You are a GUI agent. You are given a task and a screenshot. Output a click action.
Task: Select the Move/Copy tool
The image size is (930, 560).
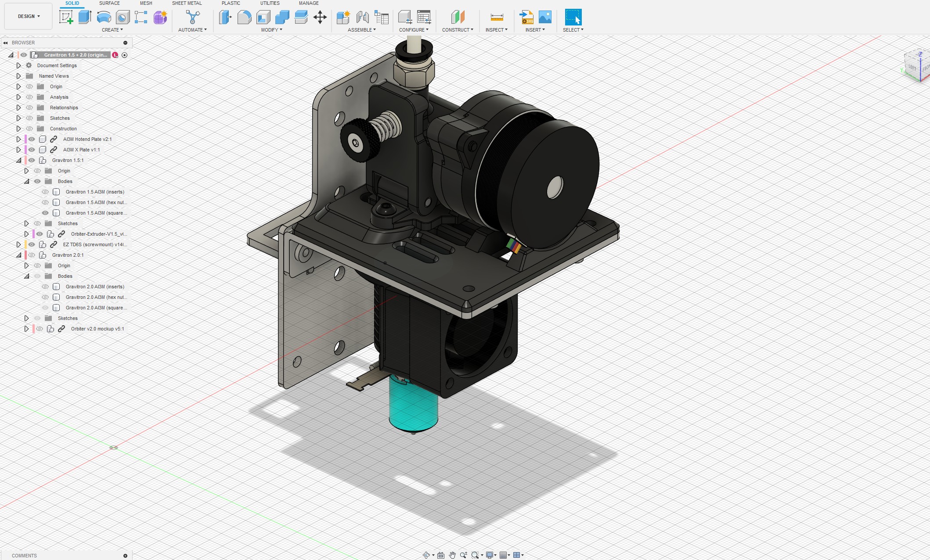point(320,17)
